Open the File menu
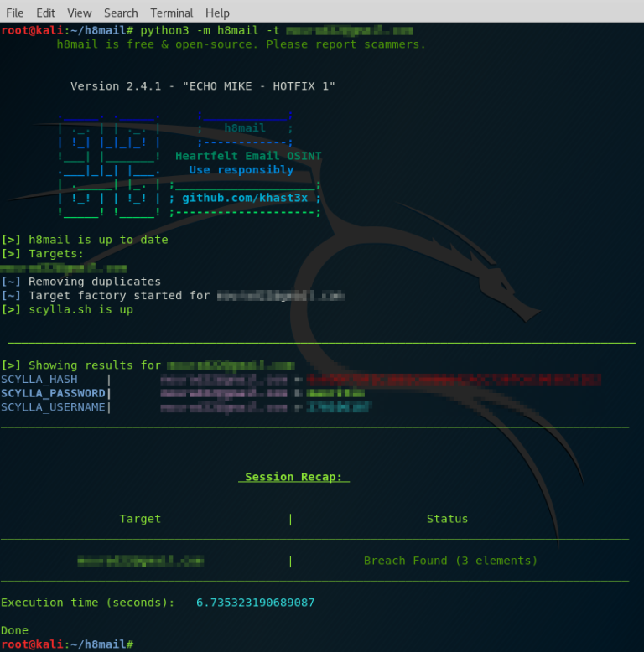 coord(14,13)
